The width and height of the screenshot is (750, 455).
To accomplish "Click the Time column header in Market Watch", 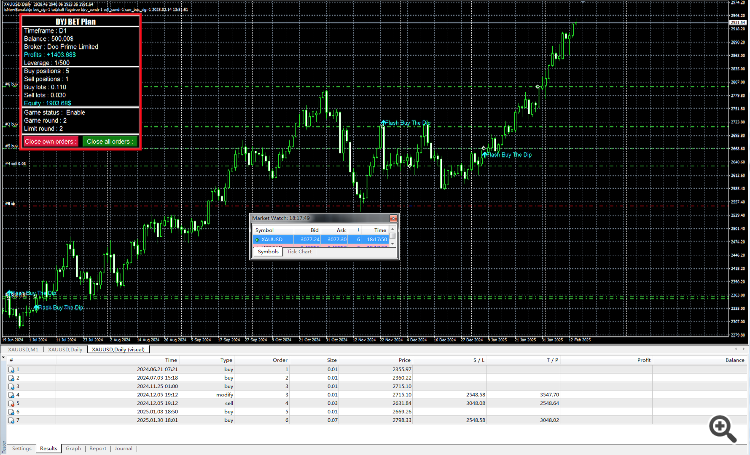I will pos(380,230).
